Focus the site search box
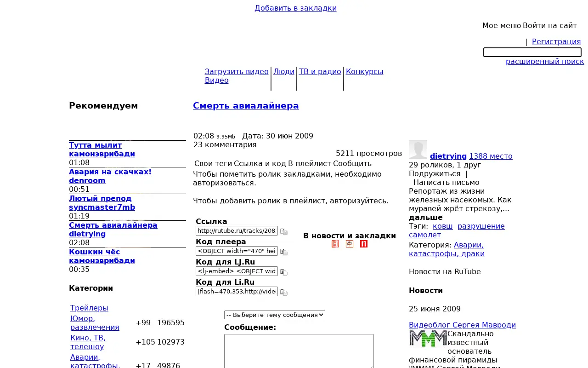This screenshot has width=588, height=368. coord(532,52)
